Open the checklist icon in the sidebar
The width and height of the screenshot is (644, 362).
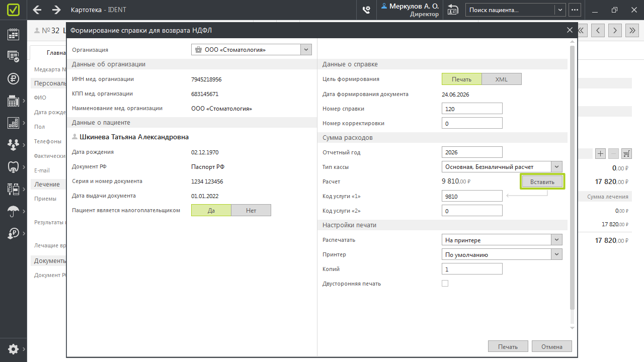pyautogui.click(x=13, y=56)
